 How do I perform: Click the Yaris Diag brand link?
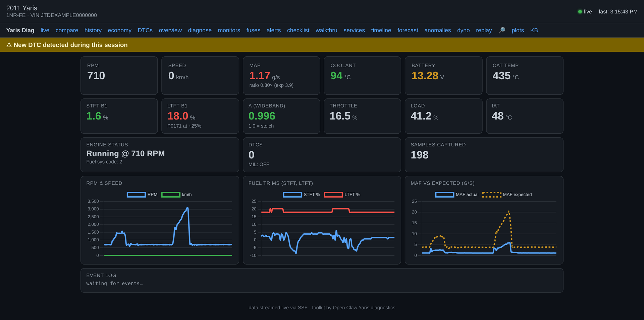coord(20,30)
